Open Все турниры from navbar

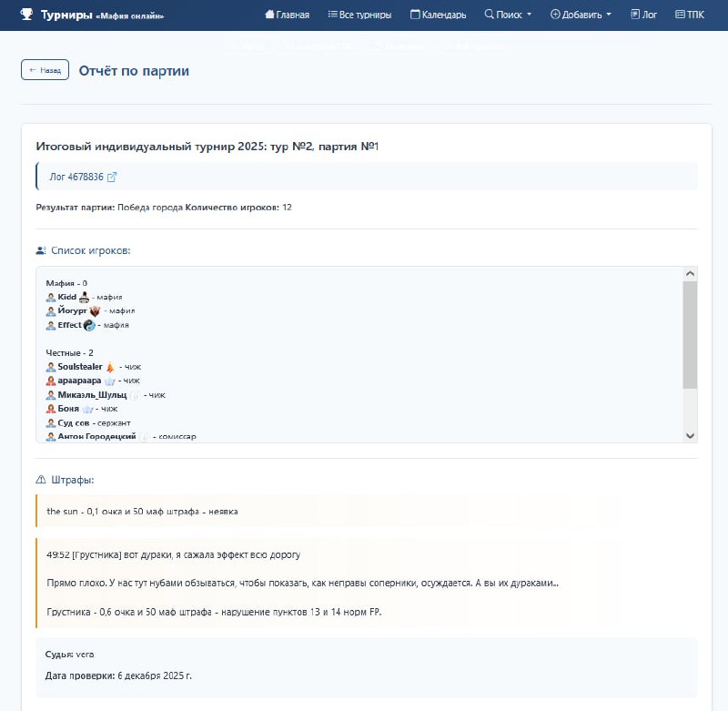[x=359, y=15]
